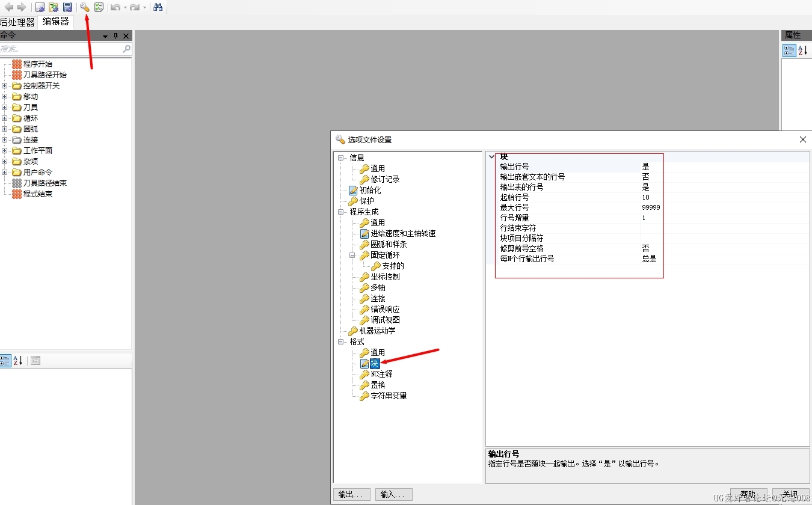Select 进给速度和主轴转速 in settings tree
The height and width of the screenshot is (505, 812).
coord(403,233)
